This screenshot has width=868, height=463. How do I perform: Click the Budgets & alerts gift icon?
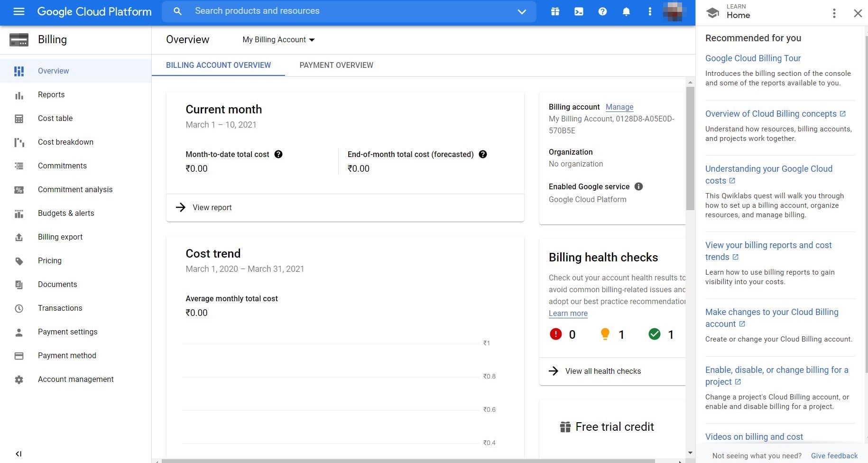click(x=19, y=213)
